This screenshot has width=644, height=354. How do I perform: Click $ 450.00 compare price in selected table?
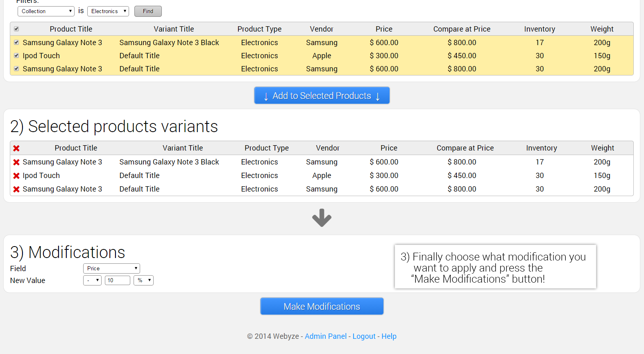[462, 176]
